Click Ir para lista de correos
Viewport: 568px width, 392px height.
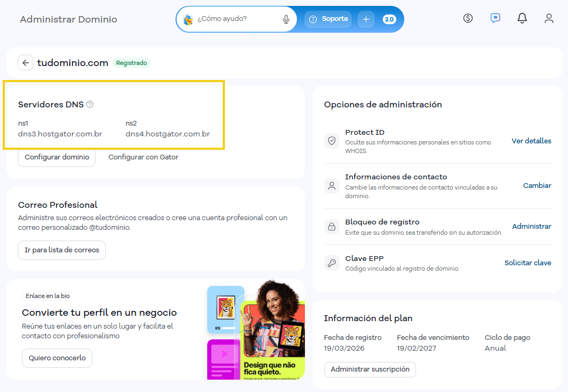pyautogui.click(x=62, y=250)
